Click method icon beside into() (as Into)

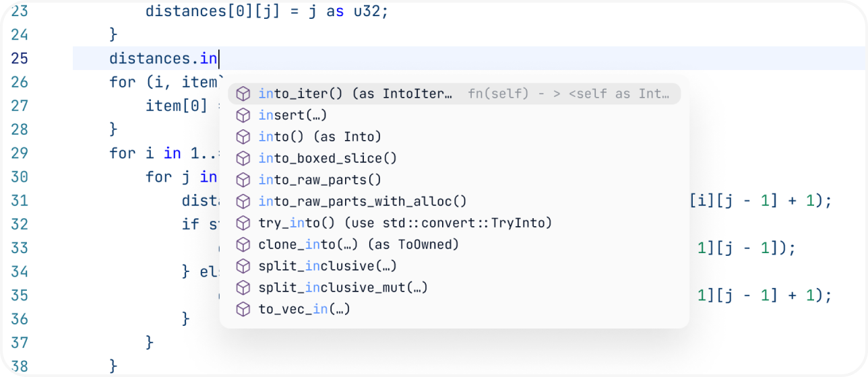coord(243,137)
